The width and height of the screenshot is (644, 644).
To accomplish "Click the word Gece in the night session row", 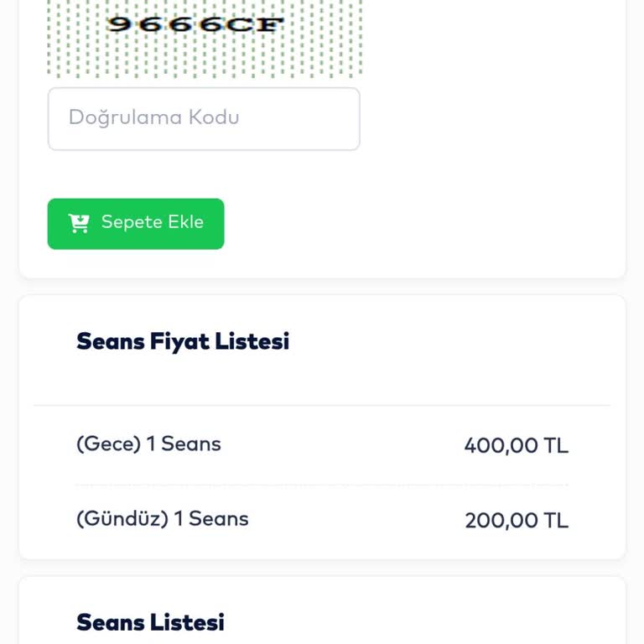I will tap(109, 444).
